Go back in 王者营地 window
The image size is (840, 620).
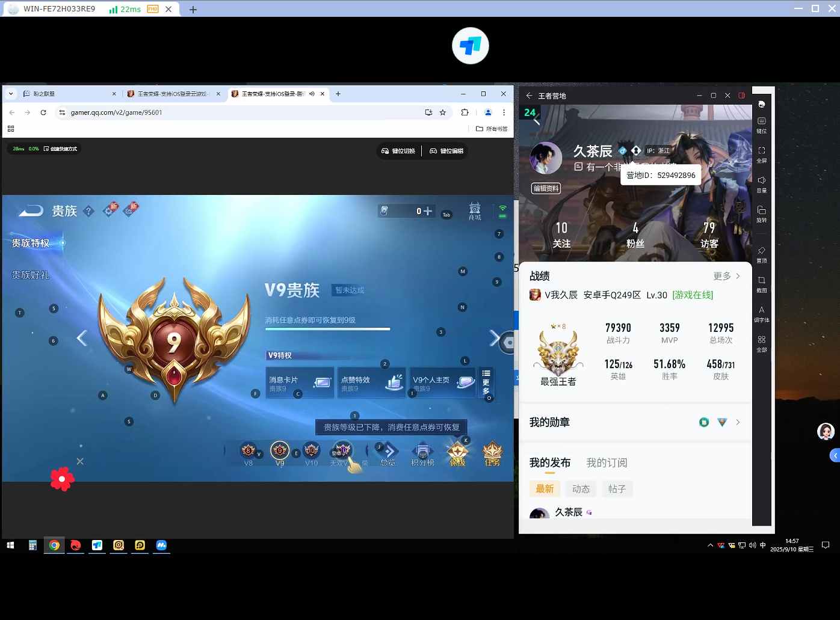pos(529,96)
